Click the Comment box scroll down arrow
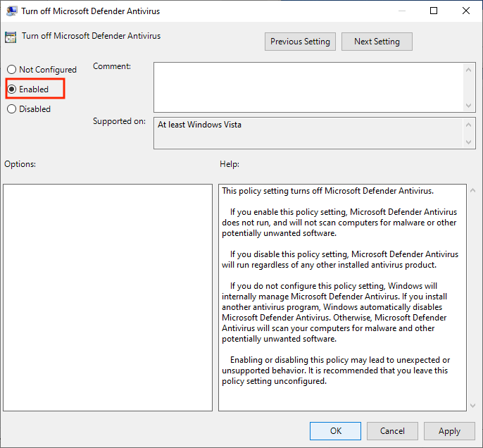 coord(468,106)
